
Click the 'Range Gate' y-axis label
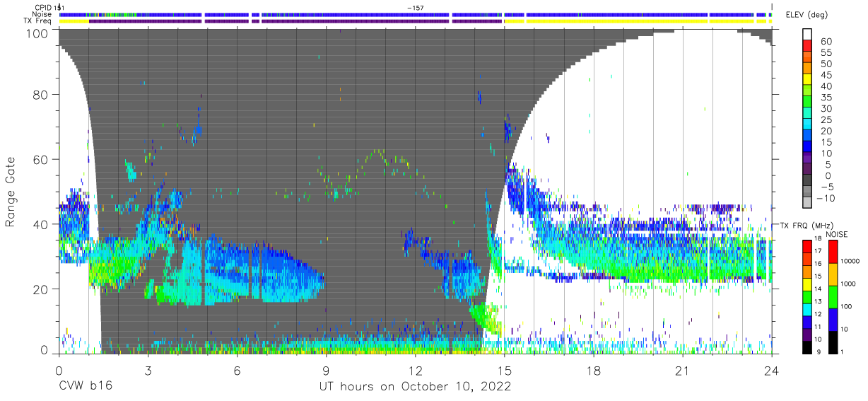pos(11,192)
